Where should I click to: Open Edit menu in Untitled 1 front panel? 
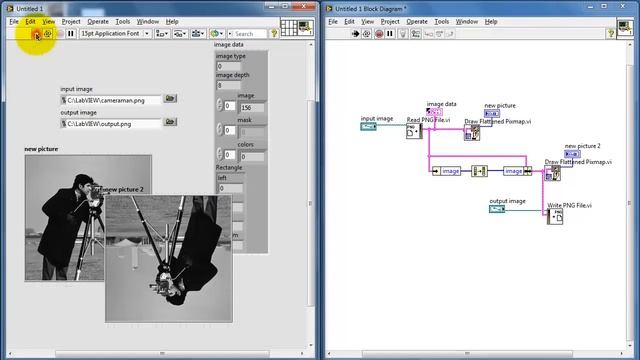point(30,22)
